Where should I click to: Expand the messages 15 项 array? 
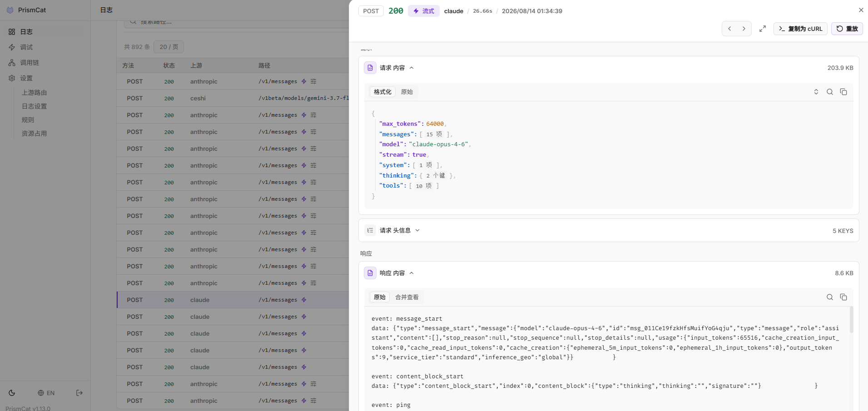435,134
